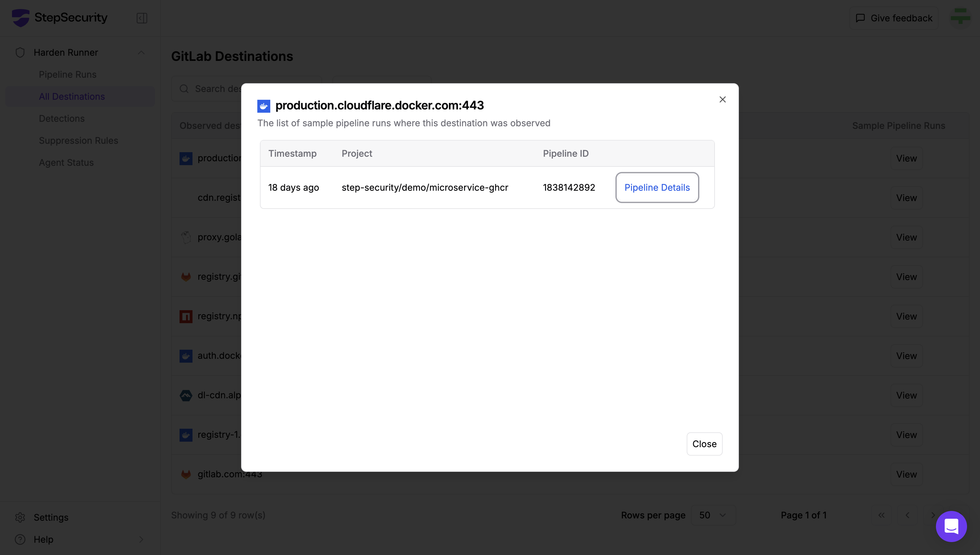Collapse the Harden Runner section chevron
980x555 pixels.
[141, 52]
